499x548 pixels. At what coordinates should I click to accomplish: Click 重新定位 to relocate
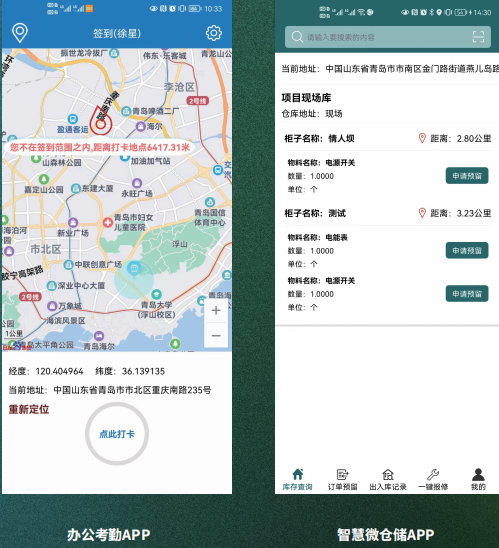29,409
